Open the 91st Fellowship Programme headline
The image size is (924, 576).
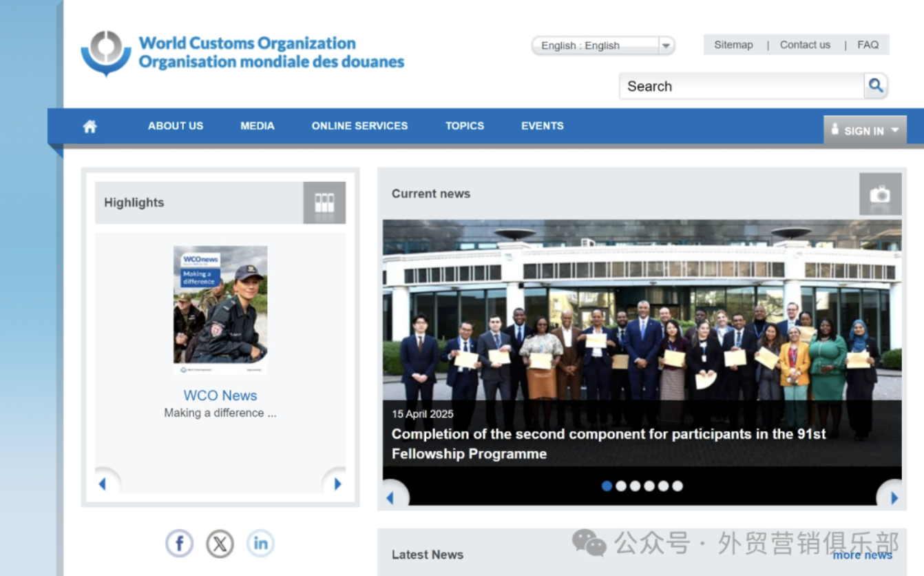tap(609, 444)
